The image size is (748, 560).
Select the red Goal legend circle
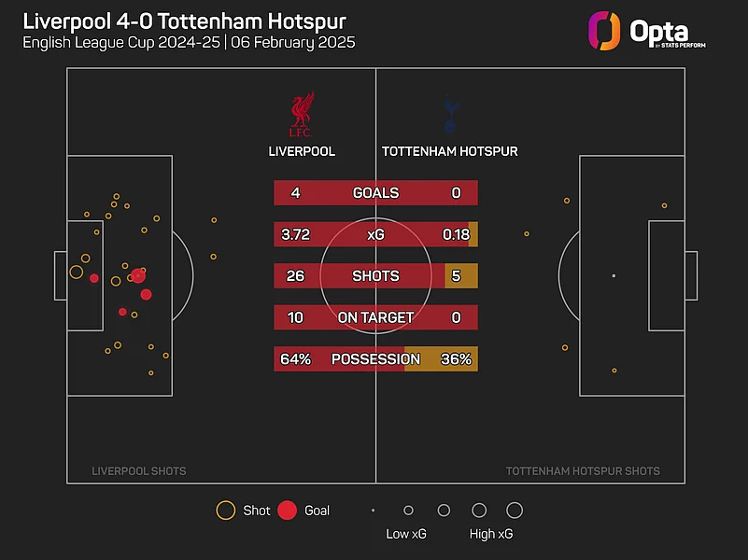(x=287, y=511)
